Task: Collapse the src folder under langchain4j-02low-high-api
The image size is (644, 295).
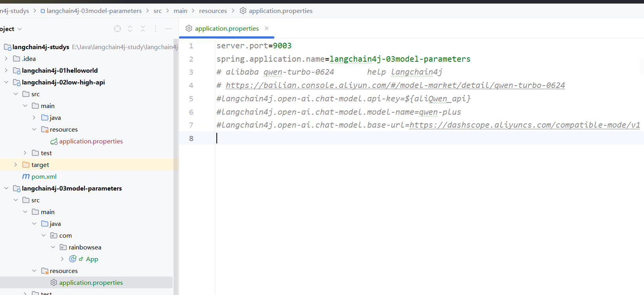Action: [15, 94]
